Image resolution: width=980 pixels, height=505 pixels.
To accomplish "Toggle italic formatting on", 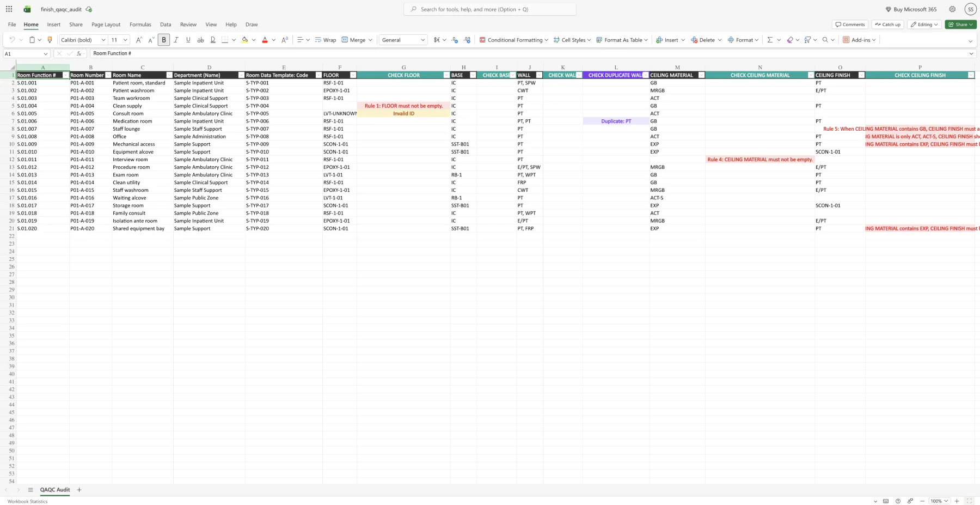I will (176, 39).
